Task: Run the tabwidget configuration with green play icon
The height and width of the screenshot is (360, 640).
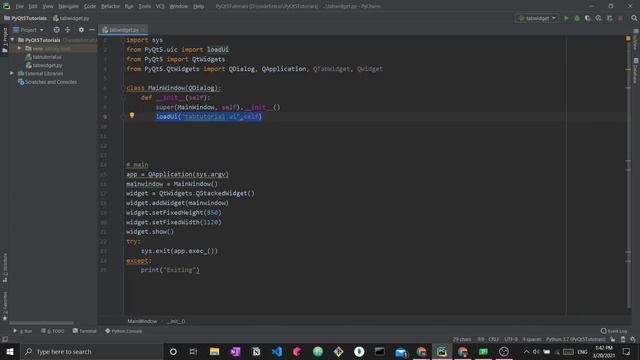Action: coord(566,18)
